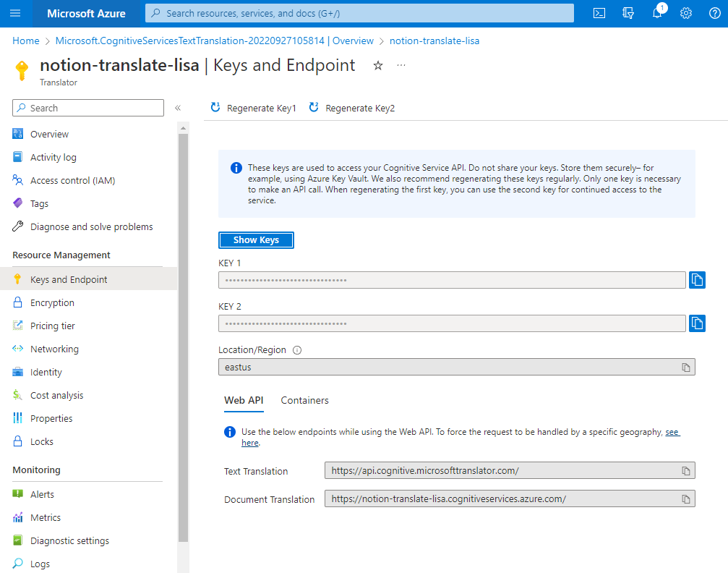
Task: Copy the eastus region value
Action: [686, 367]
